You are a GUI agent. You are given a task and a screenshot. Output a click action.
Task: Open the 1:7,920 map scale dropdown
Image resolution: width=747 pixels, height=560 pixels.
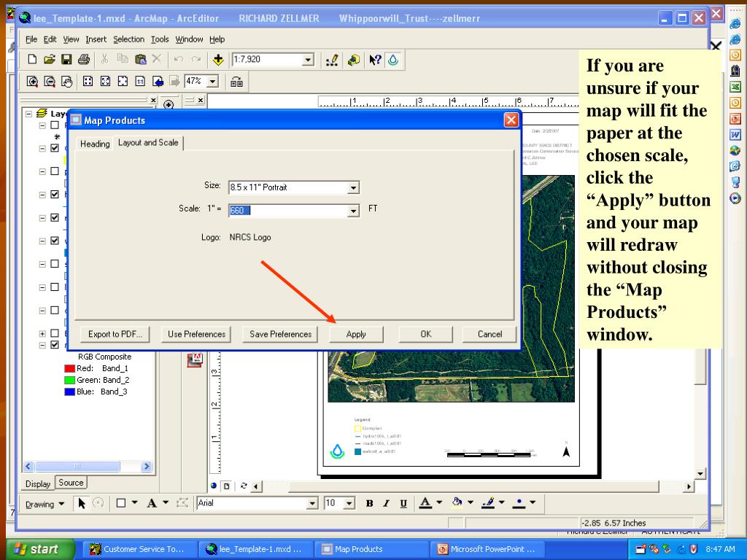point(309,60)
